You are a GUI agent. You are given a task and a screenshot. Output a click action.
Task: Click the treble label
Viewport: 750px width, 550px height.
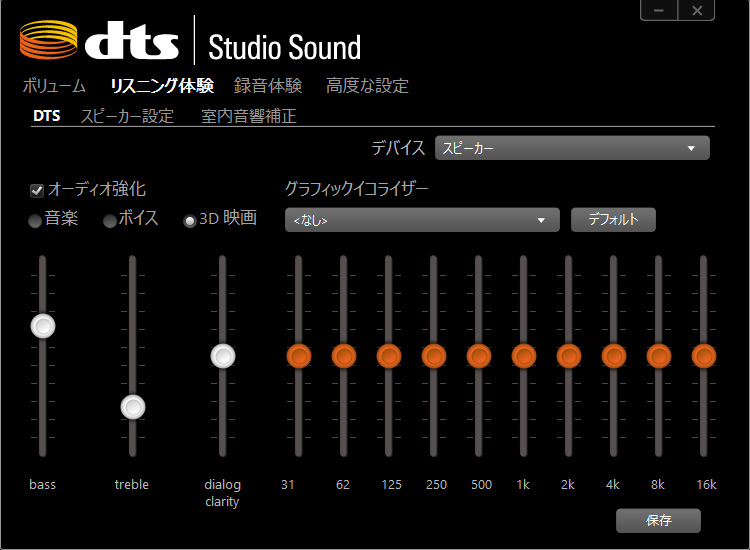pos(132,484)
